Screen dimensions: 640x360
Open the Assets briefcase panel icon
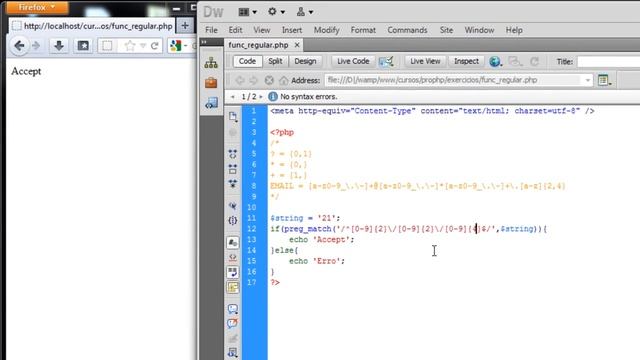point(211,83)
